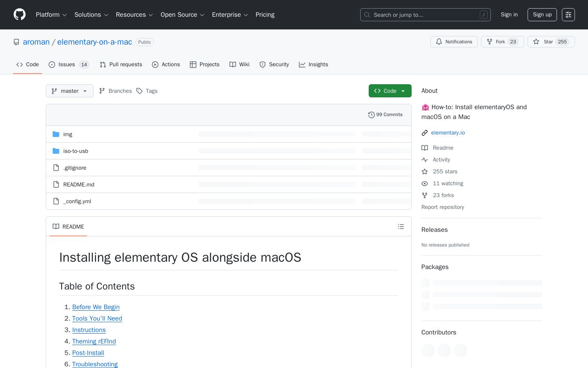Image resolution: width=588 pixels, height=368 pixels.
Task: Open the Insights tab
Action: (314, 65)
